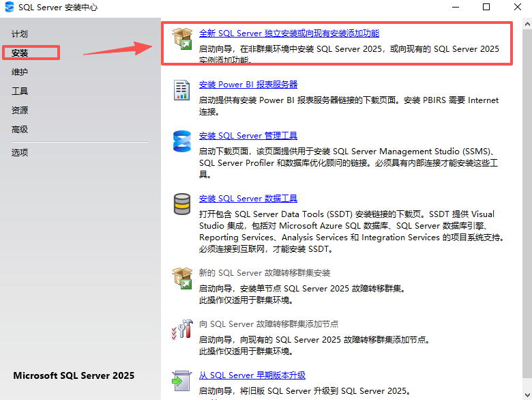Viewport: 532px width, 400px height.
Task: Maximize the SQL Server 安装中心 window
Action: point(486,7)
